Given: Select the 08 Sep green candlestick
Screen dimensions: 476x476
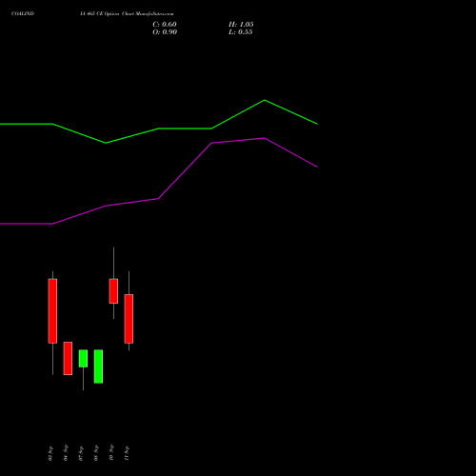Looking at the screenshot, I should (x=98, y=367).
